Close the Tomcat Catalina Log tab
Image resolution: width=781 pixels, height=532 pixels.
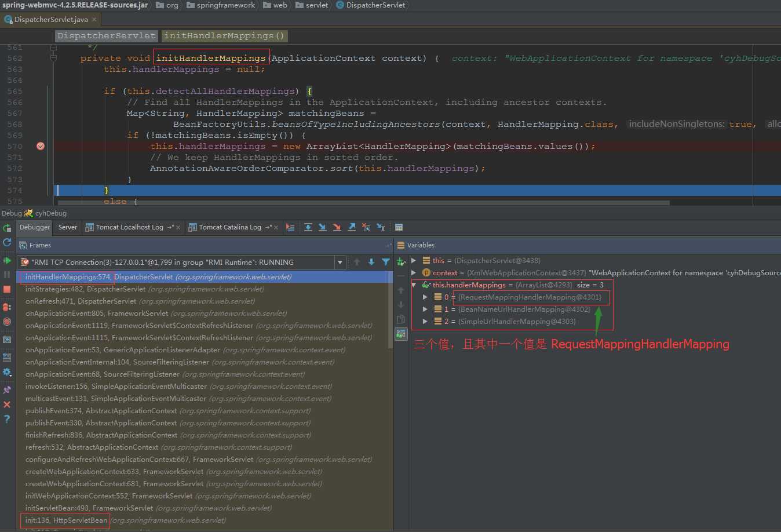click(276, 228)
